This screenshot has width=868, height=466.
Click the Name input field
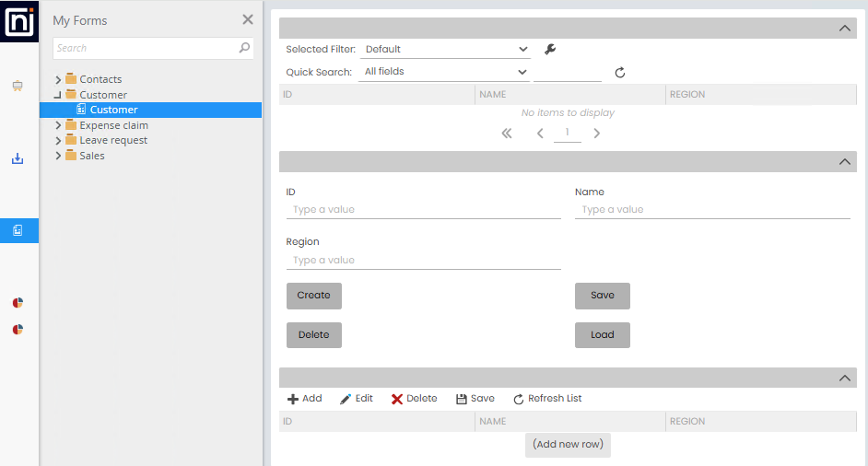click(x=711, y=210)
